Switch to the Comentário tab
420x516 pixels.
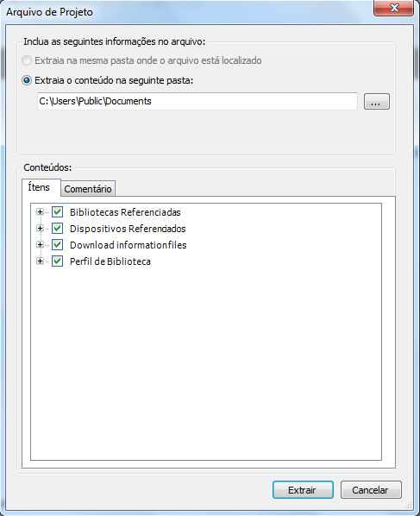(x=88, y=189)
